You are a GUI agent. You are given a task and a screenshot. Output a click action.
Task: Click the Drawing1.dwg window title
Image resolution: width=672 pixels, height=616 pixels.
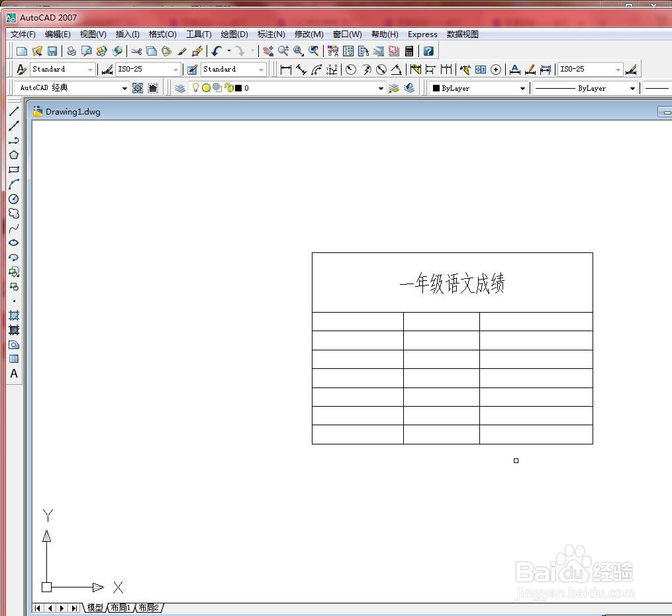tap(73, 112)
